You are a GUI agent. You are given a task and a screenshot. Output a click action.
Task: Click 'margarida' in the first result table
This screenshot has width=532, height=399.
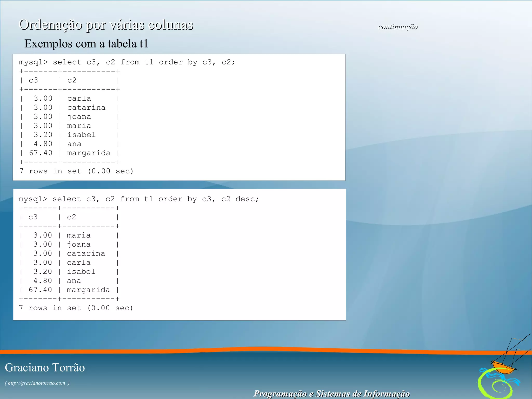pyautogui.click(x=89, y=153)
